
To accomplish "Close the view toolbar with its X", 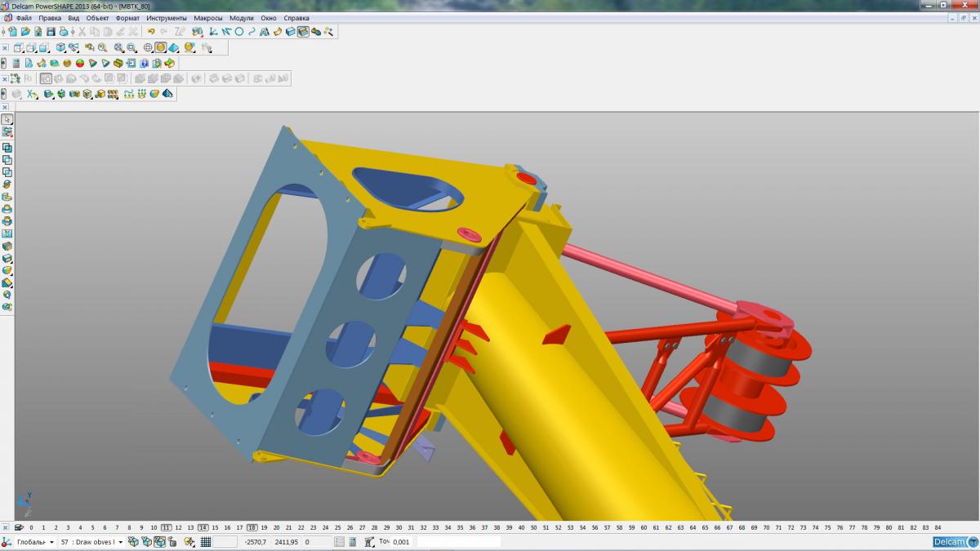I will pyautogui.click(x=4, y=47).
